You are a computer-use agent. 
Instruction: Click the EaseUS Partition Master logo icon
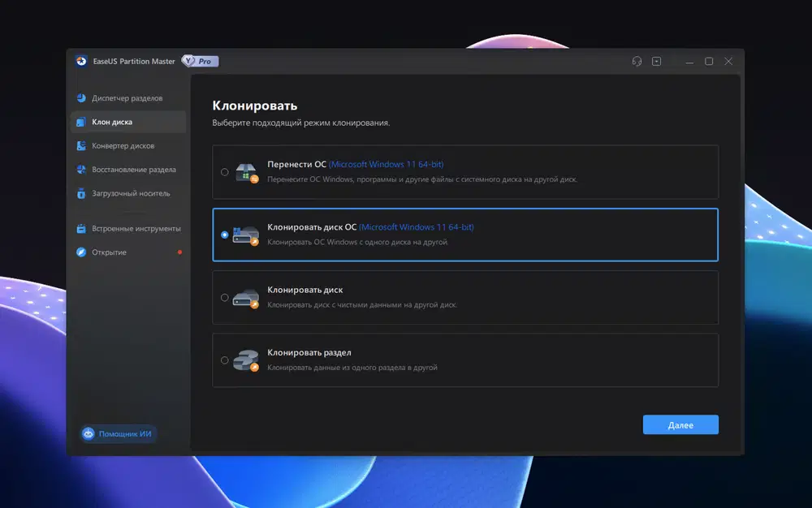[81, 61]
